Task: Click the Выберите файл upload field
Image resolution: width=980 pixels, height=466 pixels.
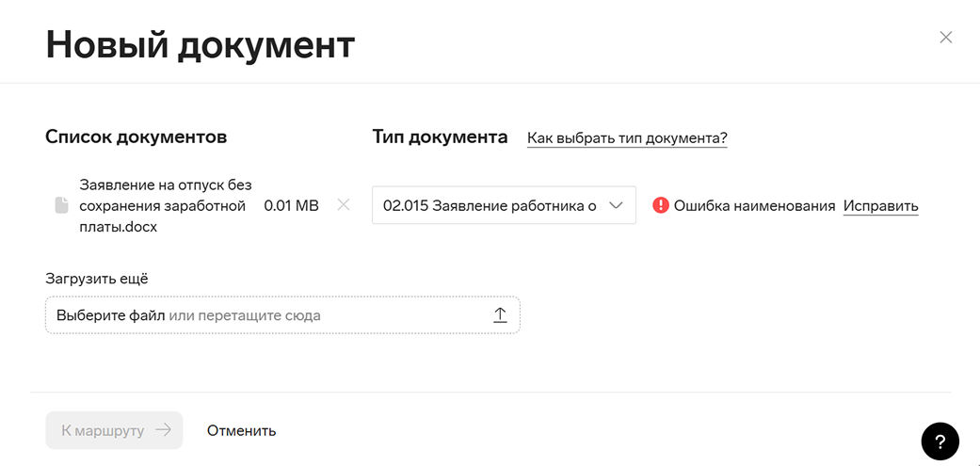Action: coord(282,314)
